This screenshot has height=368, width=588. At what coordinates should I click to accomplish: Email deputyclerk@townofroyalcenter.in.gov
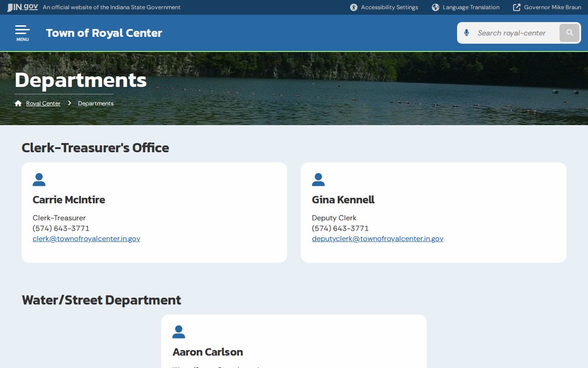(378, 239)
